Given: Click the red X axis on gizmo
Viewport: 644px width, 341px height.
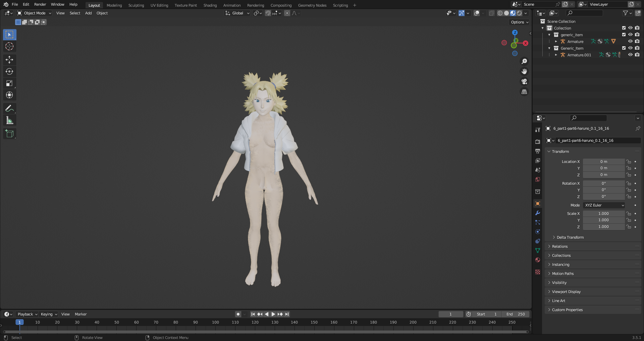Looking at the screenshot, I should pos(525,43).
